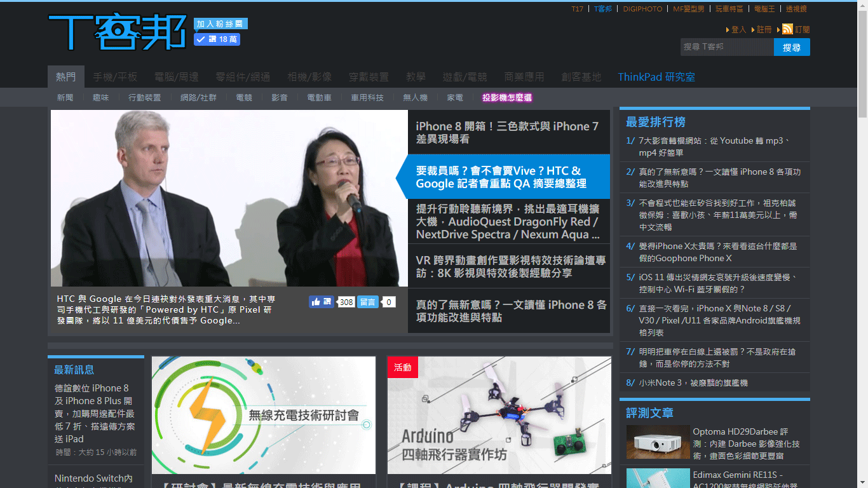The height and width of the screenshot is (488, 868).
Task: Open the 家電 sub-menu item
Action: click(x=455, y=98)
